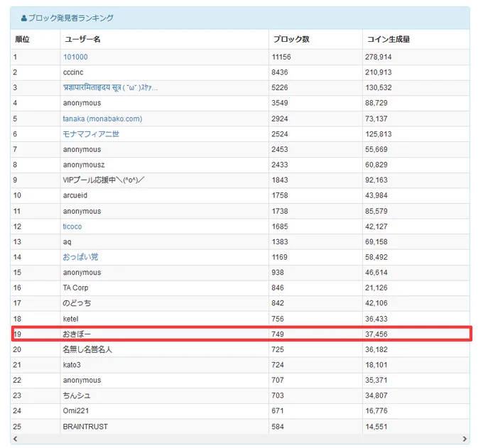Click the coin amount 55,669
The height and width of the screenshot is (448, 483).
coord(376,150)
